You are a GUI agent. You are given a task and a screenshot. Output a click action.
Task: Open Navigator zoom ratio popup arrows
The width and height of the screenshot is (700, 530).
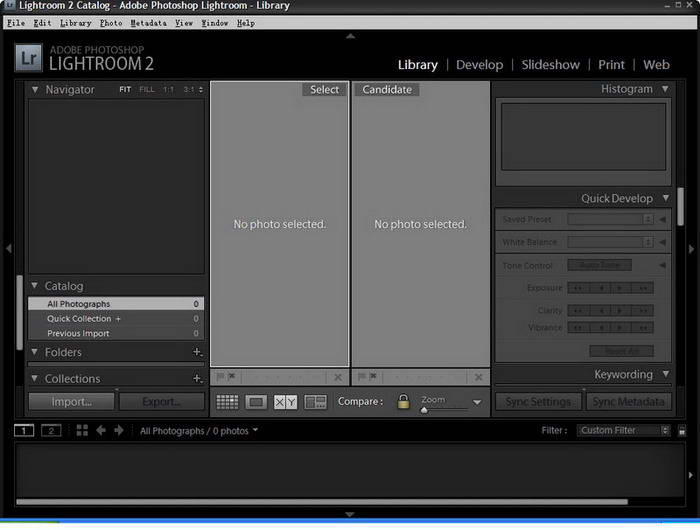point(201,90)
